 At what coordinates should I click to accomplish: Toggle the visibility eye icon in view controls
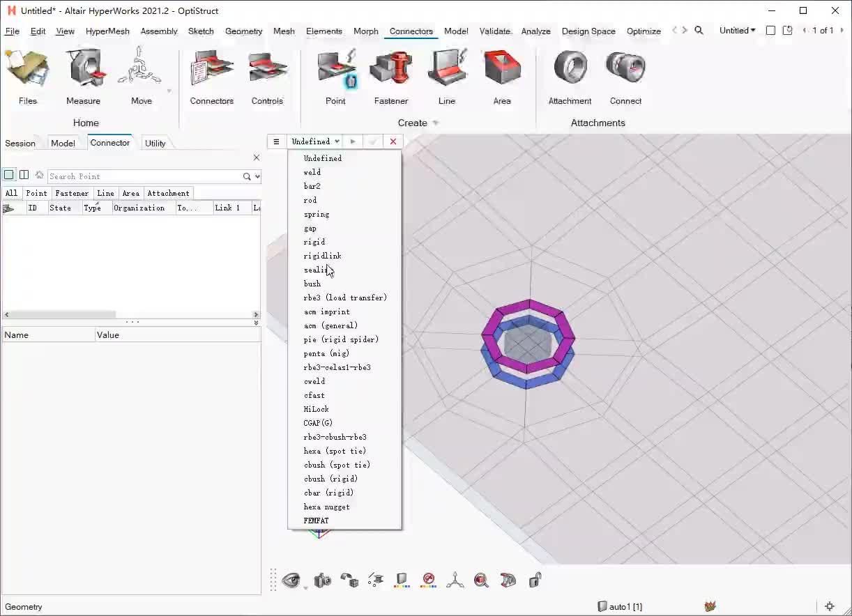point(292,580)
